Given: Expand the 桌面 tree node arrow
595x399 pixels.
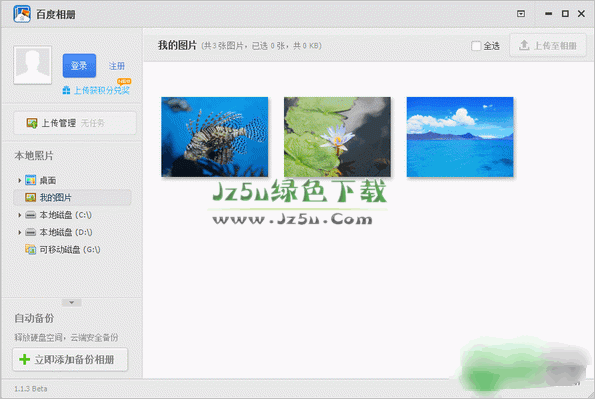Looking at the screenshot, I should (x=19, y=180).
